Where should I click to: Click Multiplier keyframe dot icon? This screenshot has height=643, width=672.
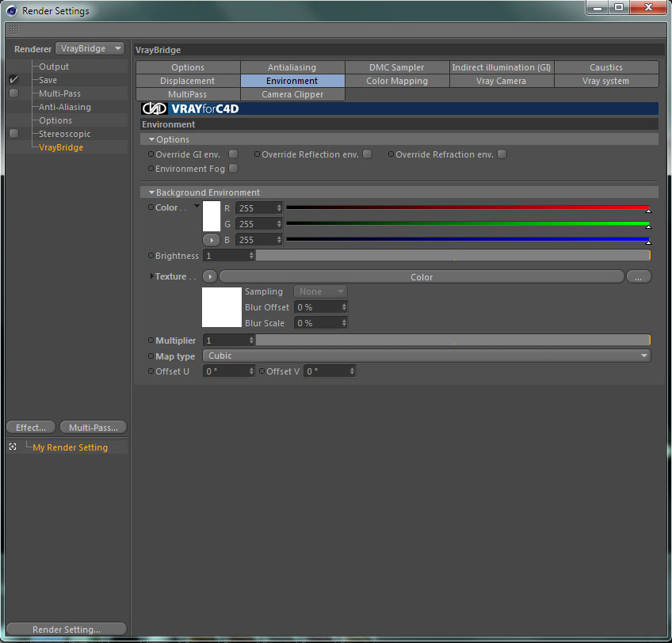151,341
